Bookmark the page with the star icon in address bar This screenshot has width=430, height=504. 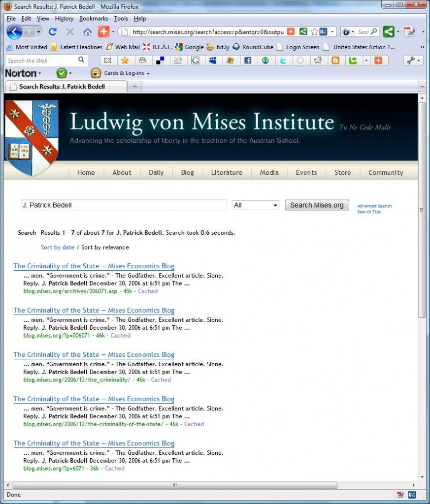[314, 32]
